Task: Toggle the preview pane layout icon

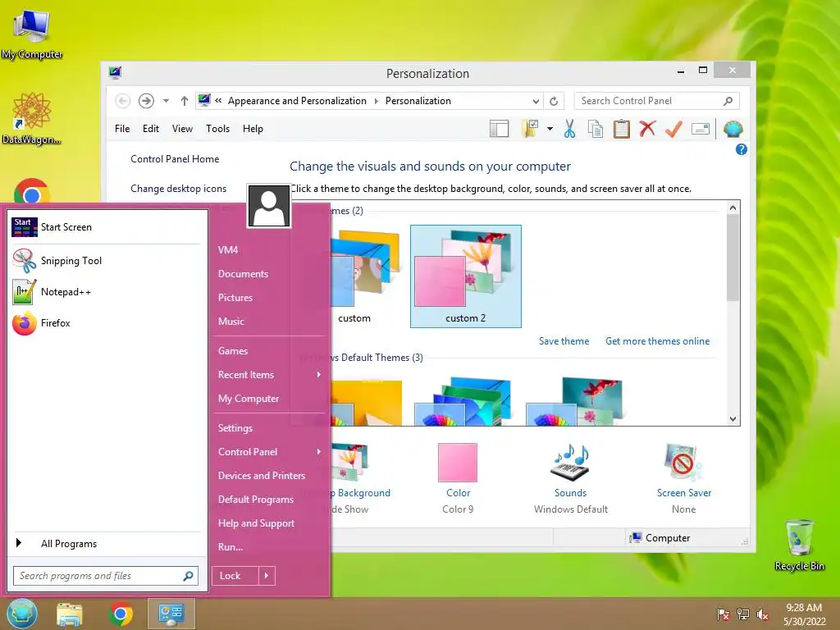Action: [500, 129]
